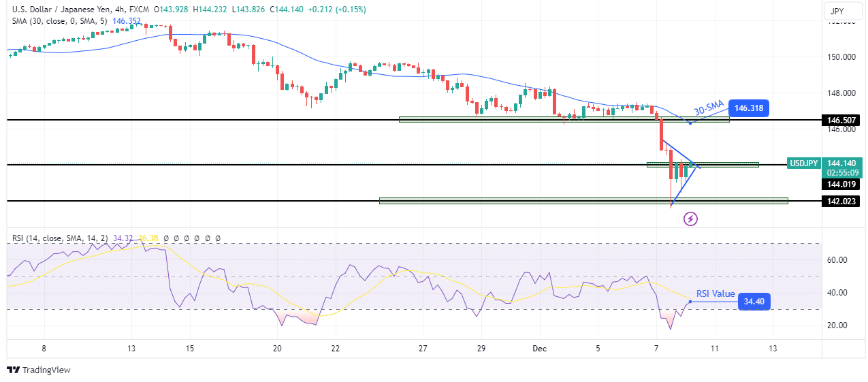Click the 40.00 RSI axis label
The image size is (868, 382).
click(837, 293)
